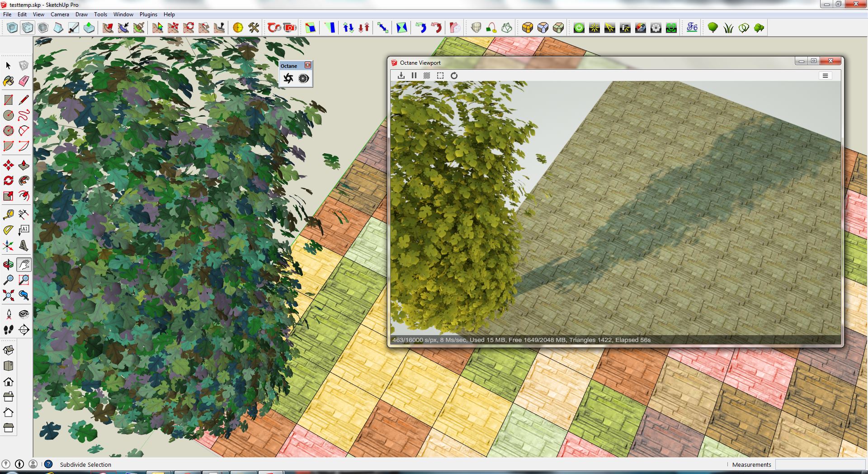Select the Rectangle drawing tool
The height and width of the screenshot is (474, 868).
coord(8,100)
